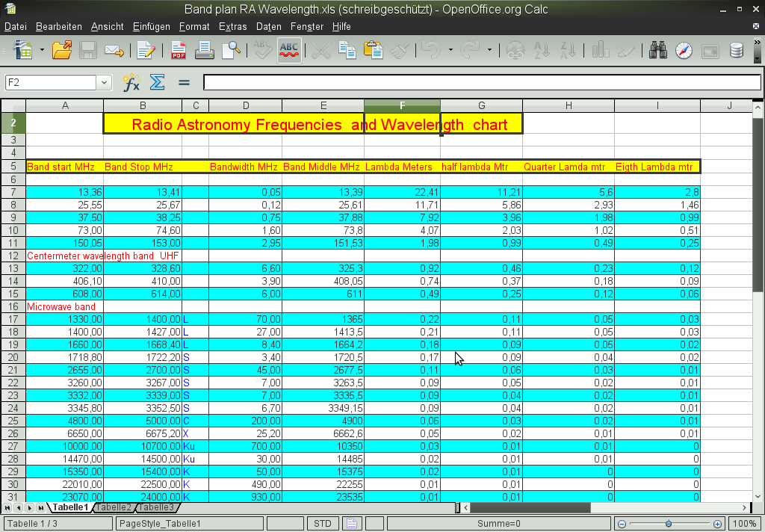Open Find & Replace binoculars icon
This screenshot has height=532, width=765.
(658, 51)
